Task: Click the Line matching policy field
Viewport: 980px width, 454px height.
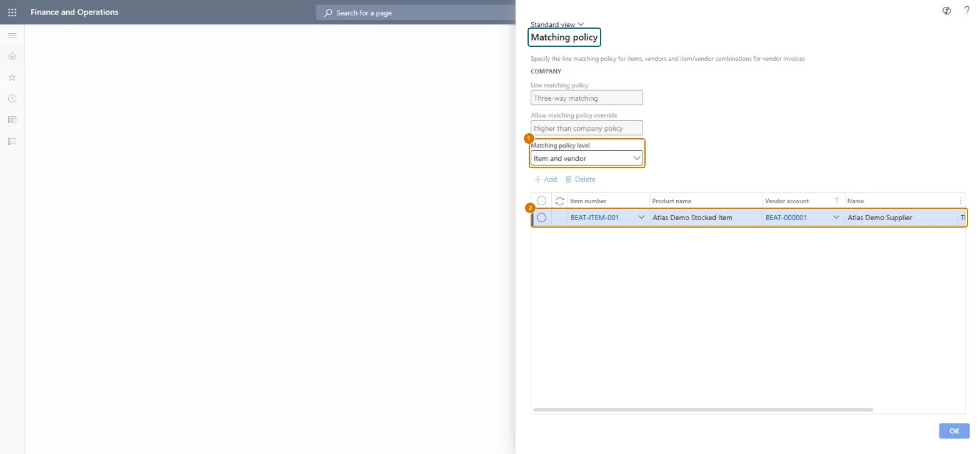Action: tap(586, 98)
